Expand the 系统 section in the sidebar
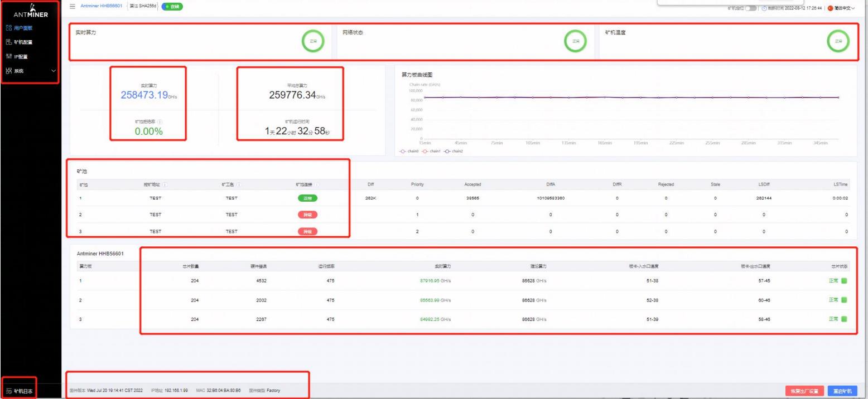The width and height of the screenshot is (868, 399). point(31,71)
